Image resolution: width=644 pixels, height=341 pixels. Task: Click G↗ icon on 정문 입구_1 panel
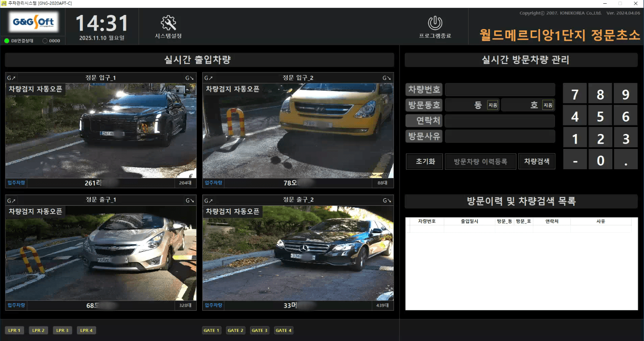(x=11, y=78)
